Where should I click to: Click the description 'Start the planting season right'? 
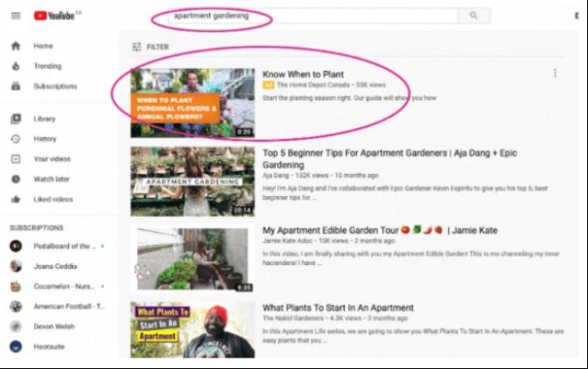pyautogui.click(x=349, y=98)
